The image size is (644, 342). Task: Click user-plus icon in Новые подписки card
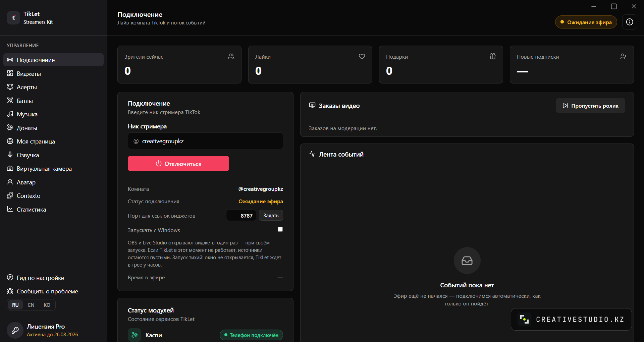click(624, 56)
